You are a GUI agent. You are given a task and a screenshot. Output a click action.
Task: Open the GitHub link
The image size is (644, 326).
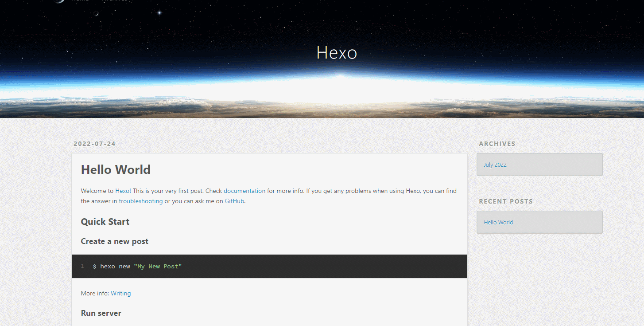click(235, 201)
